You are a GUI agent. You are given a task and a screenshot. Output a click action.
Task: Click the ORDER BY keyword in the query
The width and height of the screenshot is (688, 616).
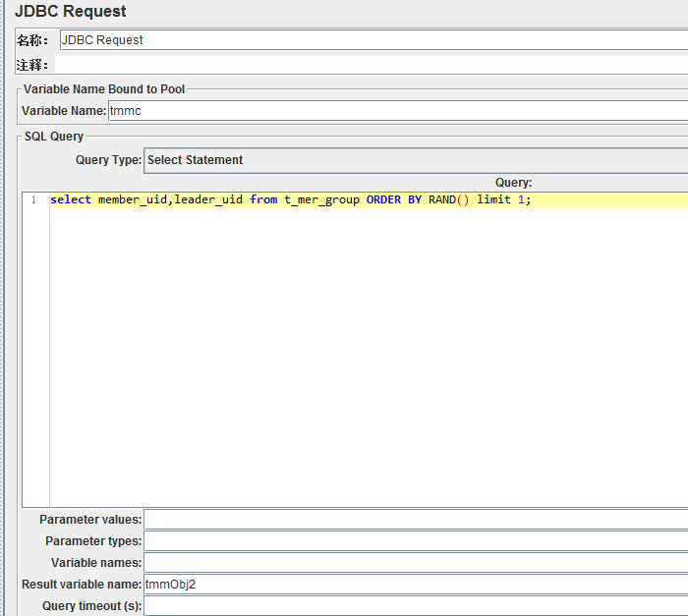(x=393, y=200)
